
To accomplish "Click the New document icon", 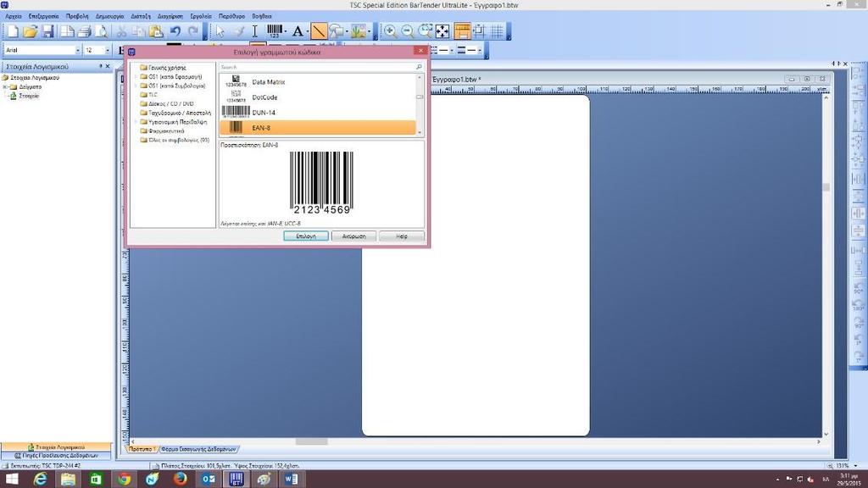I will point(12,31).
